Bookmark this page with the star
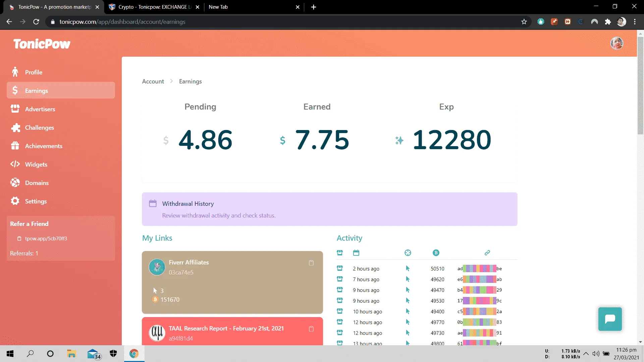 tap(524, 22)
